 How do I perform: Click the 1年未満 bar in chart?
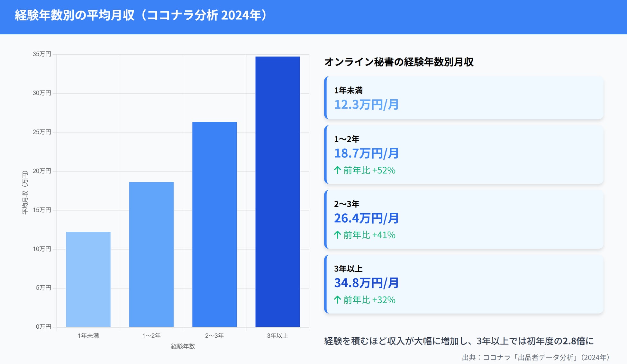[x=88, y=279]
